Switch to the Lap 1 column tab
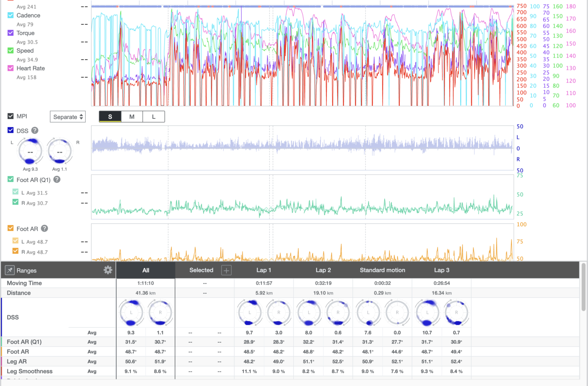 click(263, 270)
